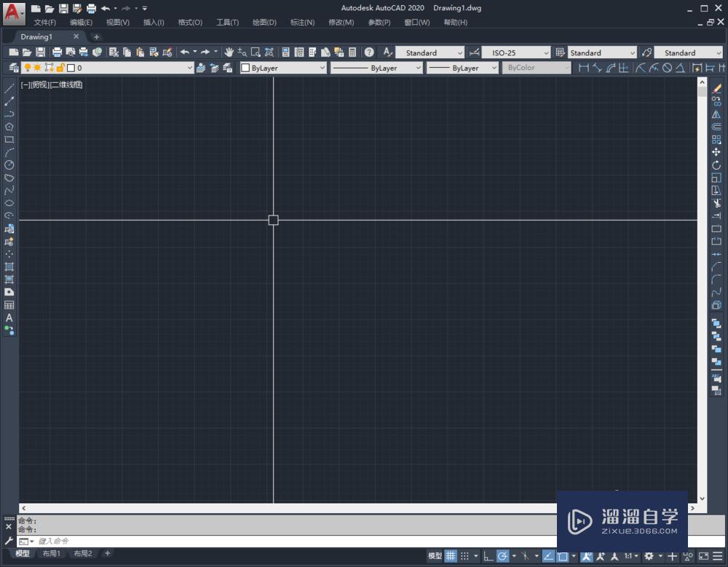
Task: Select the Line tool
Action: [9, 89]
